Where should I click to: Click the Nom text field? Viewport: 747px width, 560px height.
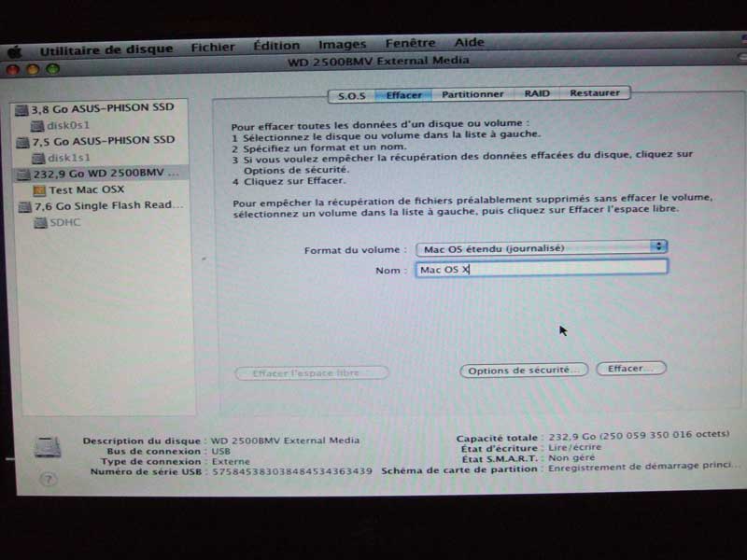542,268
